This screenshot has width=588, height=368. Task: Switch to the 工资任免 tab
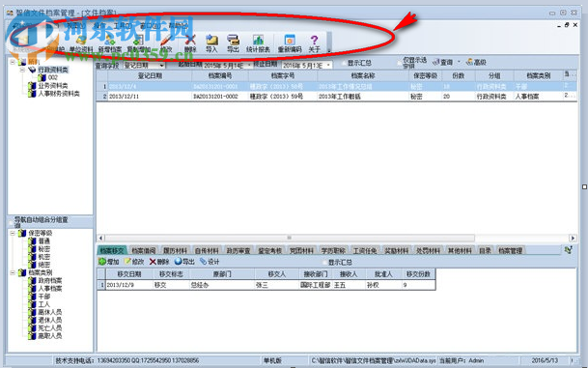pos(365,250)
